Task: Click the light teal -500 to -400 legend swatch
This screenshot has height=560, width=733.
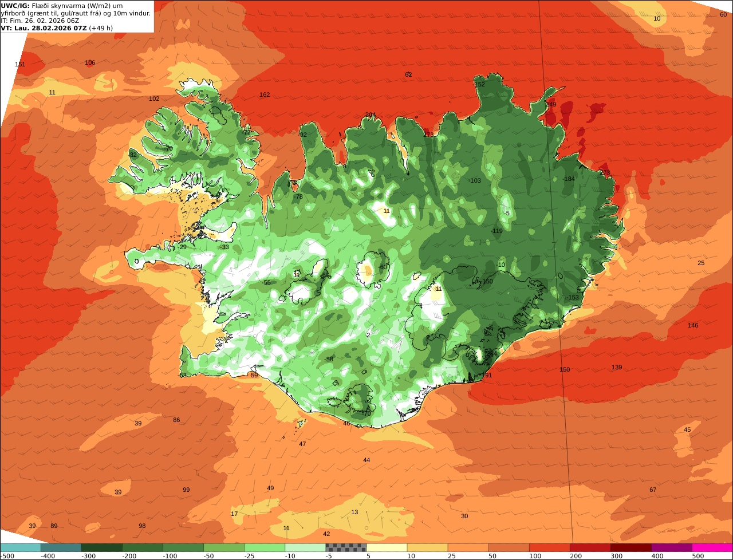Action: (x=20, y=547)
